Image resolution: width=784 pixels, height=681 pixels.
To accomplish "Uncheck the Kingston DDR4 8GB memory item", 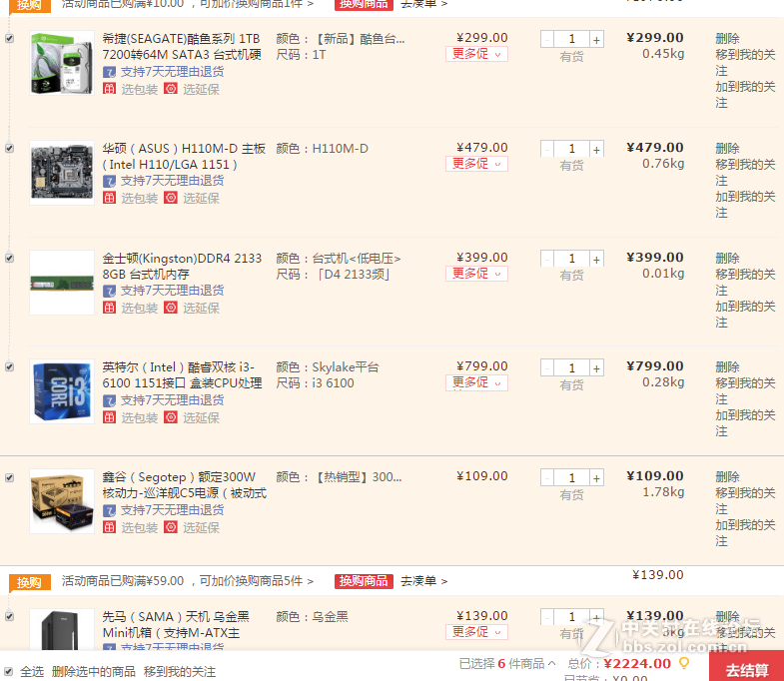I will (9, 258).
